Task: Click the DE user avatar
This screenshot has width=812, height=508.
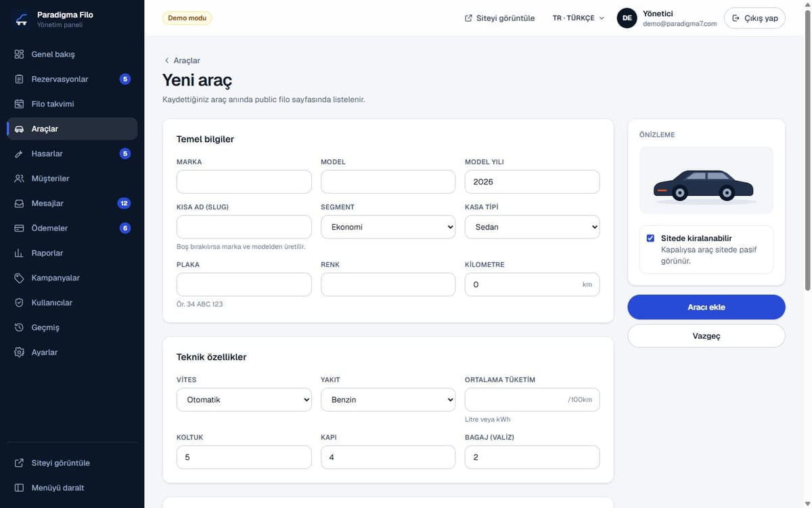Action: click(627, 18)
